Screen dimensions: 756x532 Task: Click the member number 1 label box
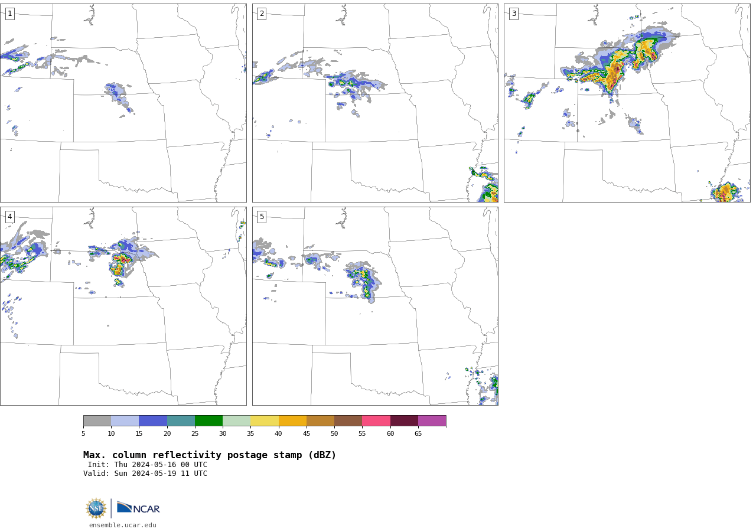click(x=9, y=14)
